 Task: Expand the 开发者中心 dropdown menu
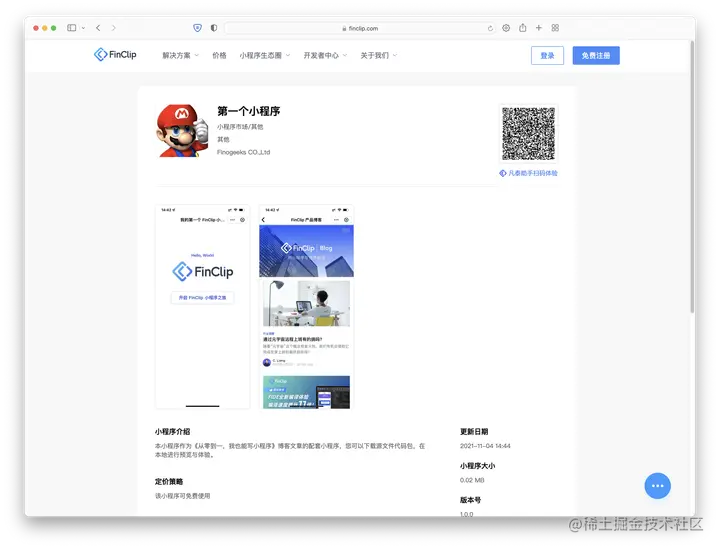pyautogui.click(x=325, y=56)
